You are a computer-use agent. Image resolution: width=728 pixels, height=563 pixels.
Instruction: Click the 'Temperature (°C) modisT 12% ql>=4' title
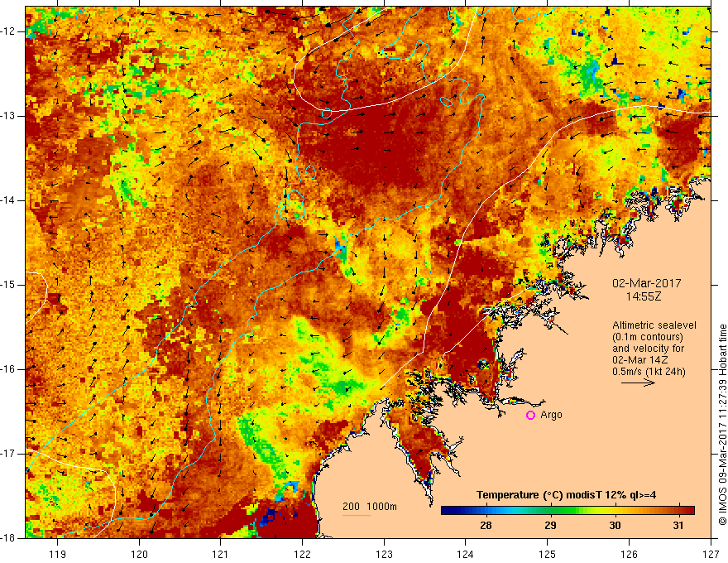tap(566, 495)
